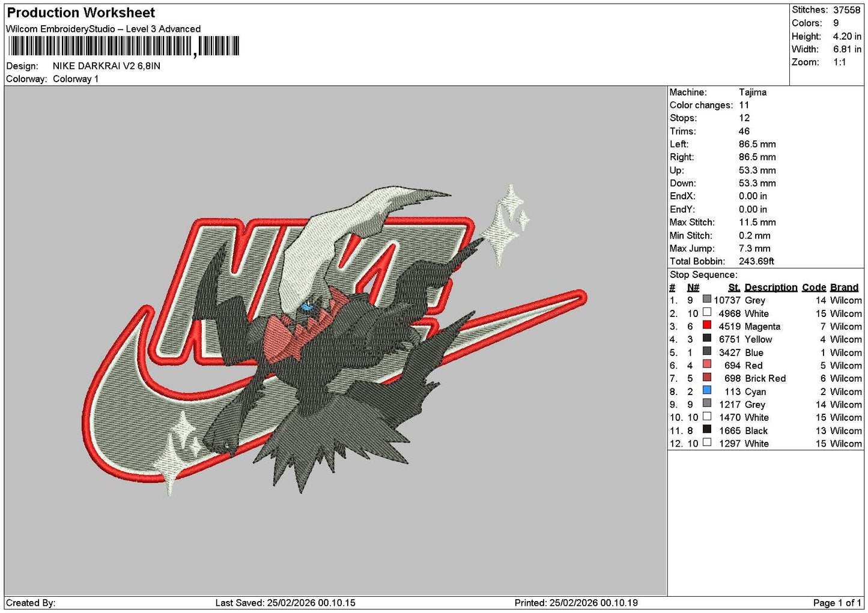Click the 'Code' column header
Screen dimensions: 868x613
coord(814,288)
